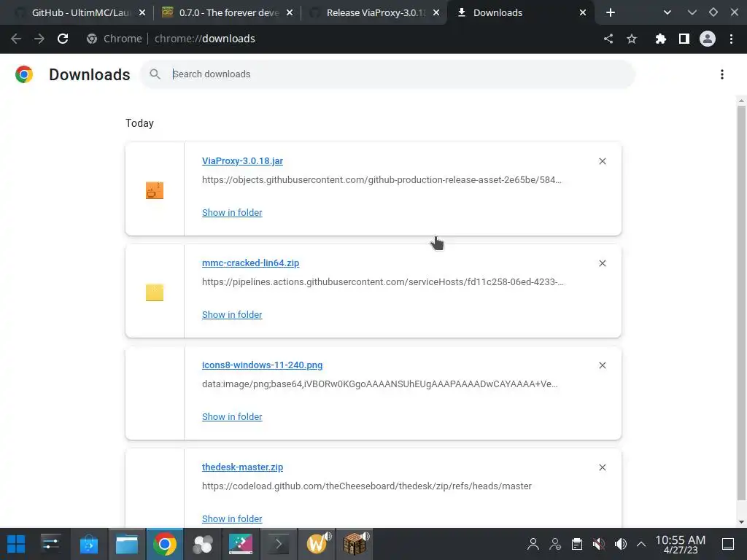Image resolution: width=747 pixels, height=560 pixels.
Task: Open new tab with plus button
Action: click(x=611, y=13)
